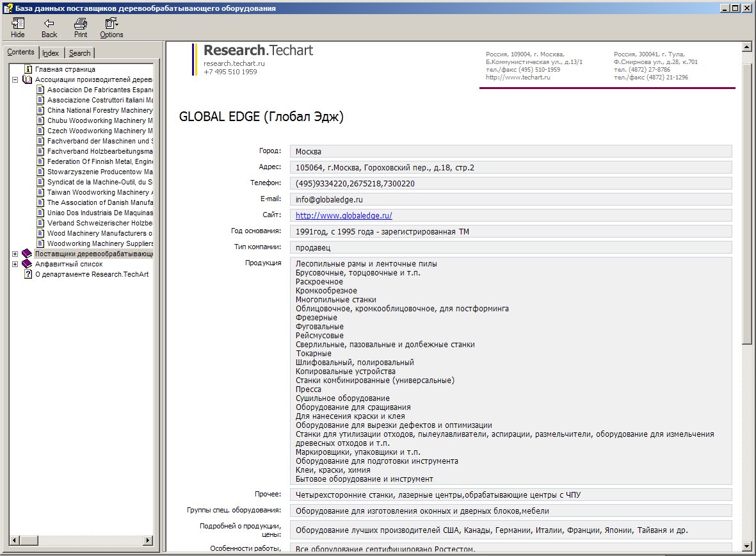Open The Association of Danish Manufacturers topic
This screenshot has height=556, width=756.
pos(100,202)
